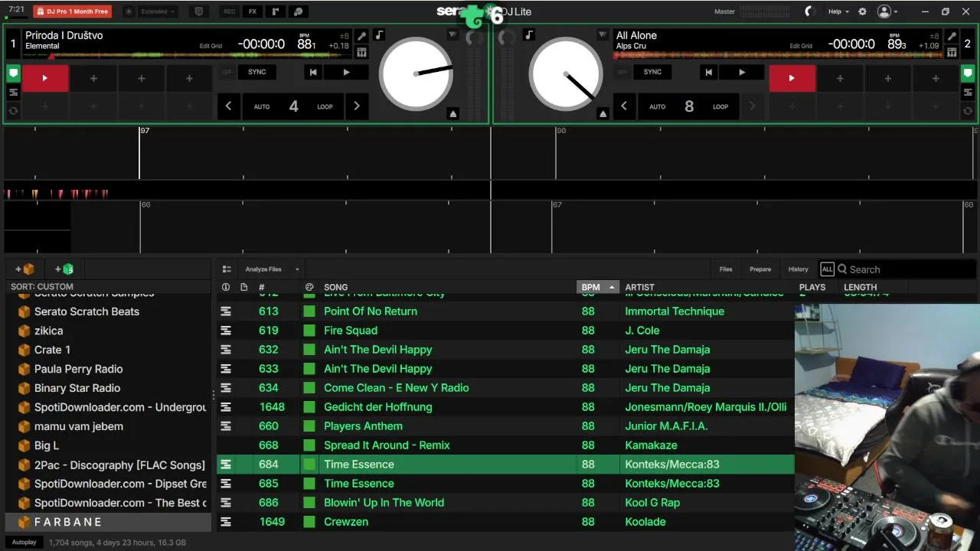Click deck 2 track overview waveform
Screen dimensions: 980x551
point(779,55)
